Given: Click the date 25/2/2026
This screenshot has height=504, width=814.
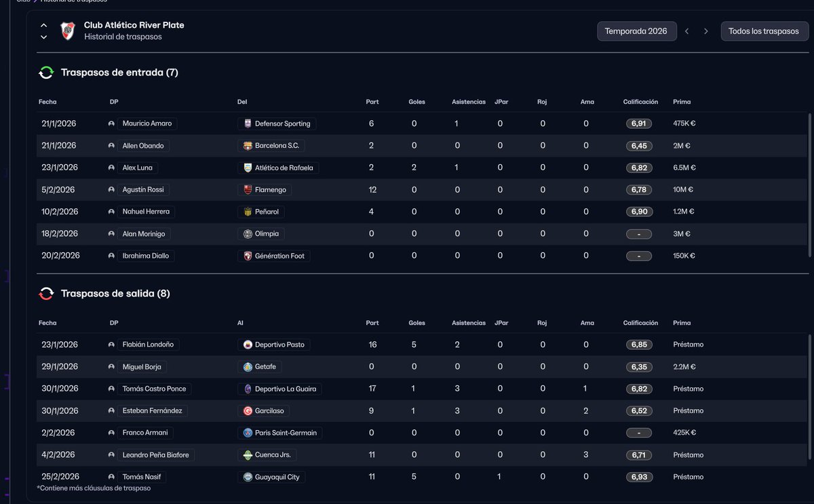Looking at the screenshot, I should click(x=60, y=477).
